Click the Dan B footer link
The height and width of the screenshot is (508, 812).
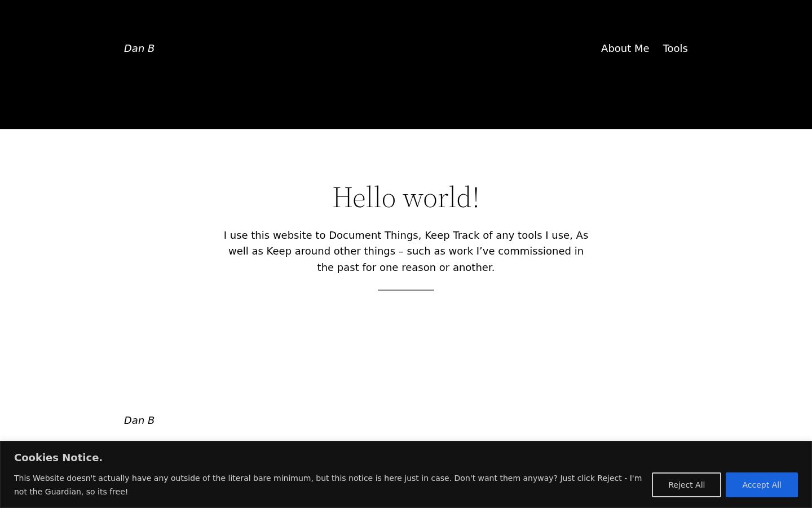[139, 421]
